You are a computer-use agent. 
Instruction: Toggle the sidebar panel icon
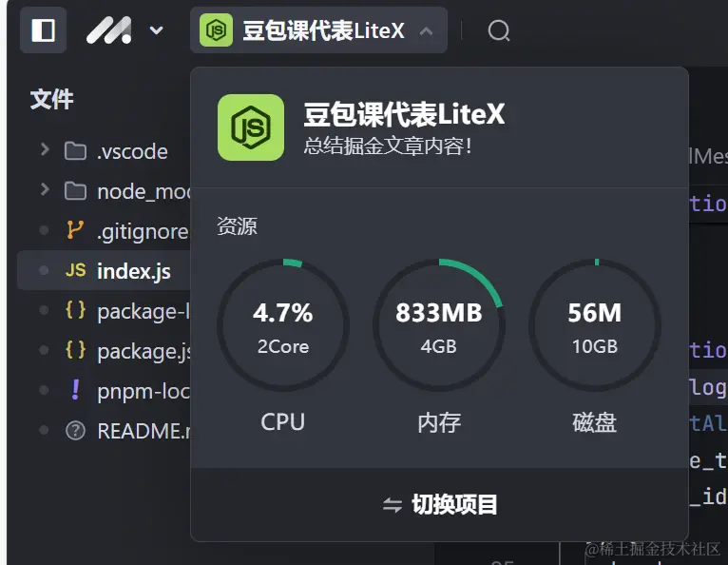click(43, 30)
